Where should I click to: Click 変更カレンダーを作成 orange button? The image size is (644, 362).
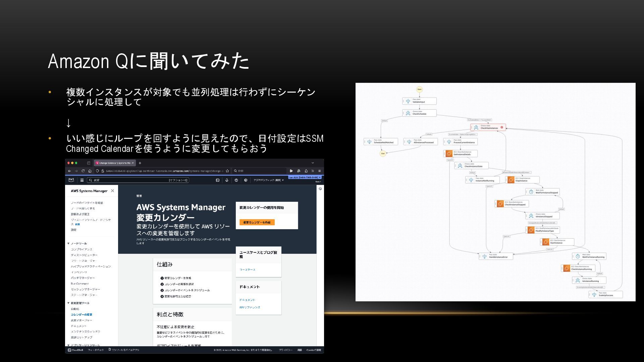point(257,222)
